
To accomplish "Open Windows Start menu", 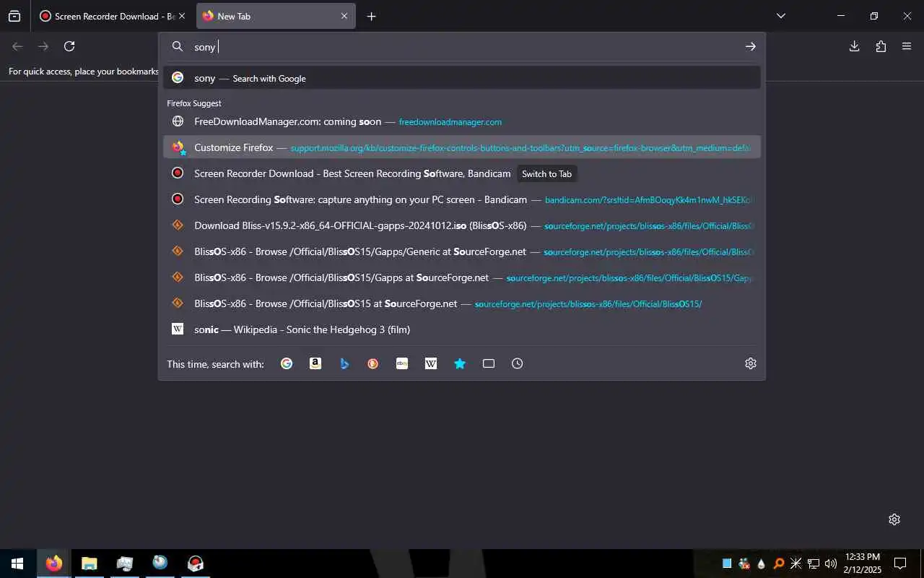I will [x=17, y=564].
